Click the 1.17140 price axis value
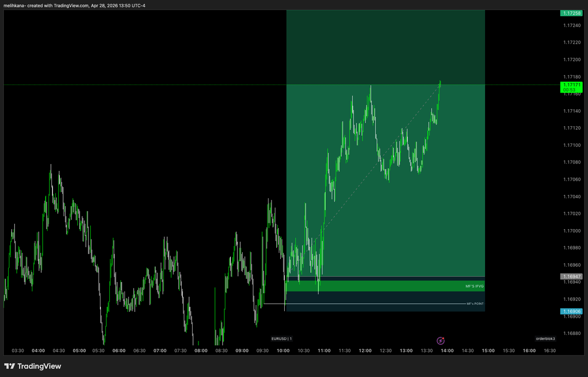 (x=572, y=111)
